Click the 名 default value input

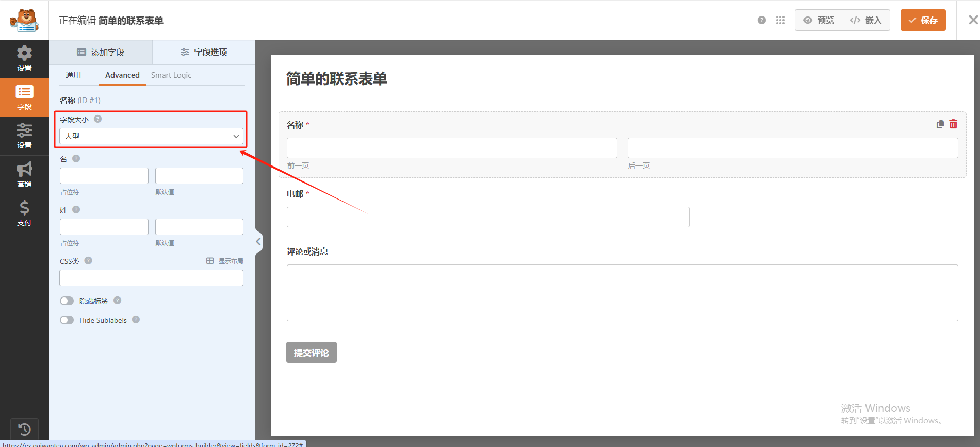pyautogui.click(x=199, y=176)
